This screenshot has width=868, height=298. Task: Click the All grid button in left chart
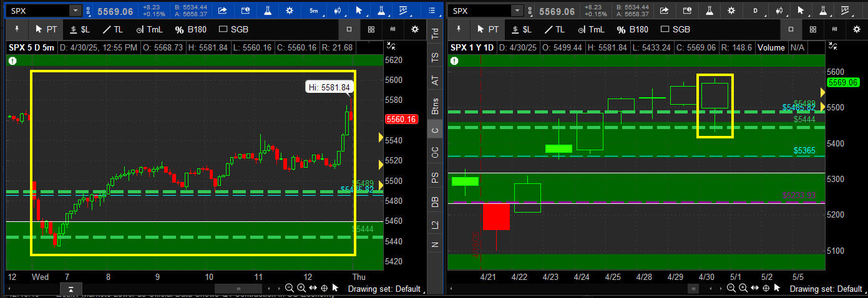[x=393, y=29]
